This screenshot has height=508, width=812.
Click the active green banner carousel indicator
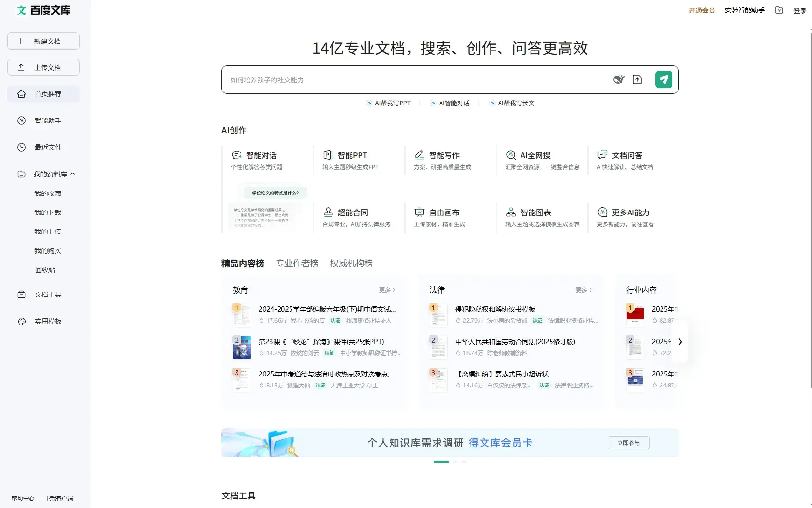[441, 462]
